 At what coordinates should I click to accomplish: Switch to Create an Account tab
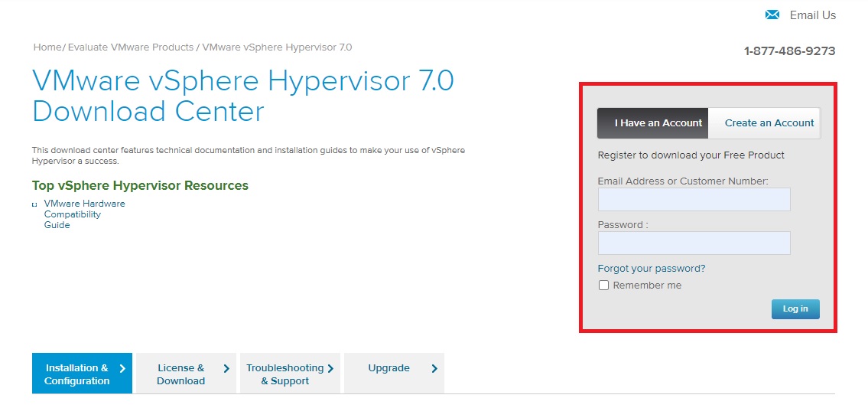click(765, 123)
